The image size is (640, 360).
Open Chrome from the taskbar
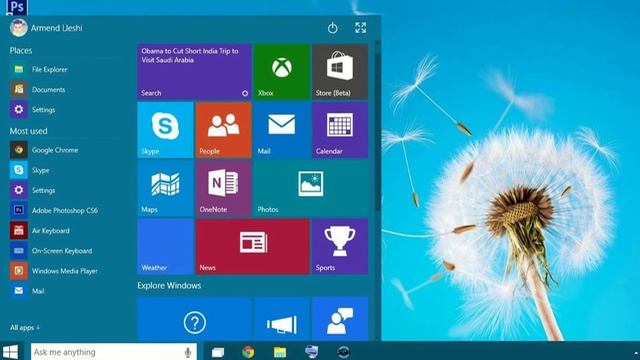coord(248,352)
